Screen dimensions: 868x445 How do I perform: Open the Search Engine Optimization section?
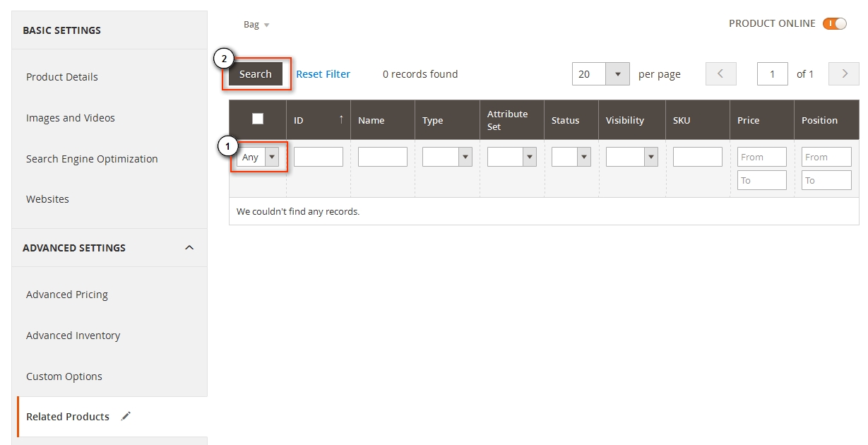(92, 158)
